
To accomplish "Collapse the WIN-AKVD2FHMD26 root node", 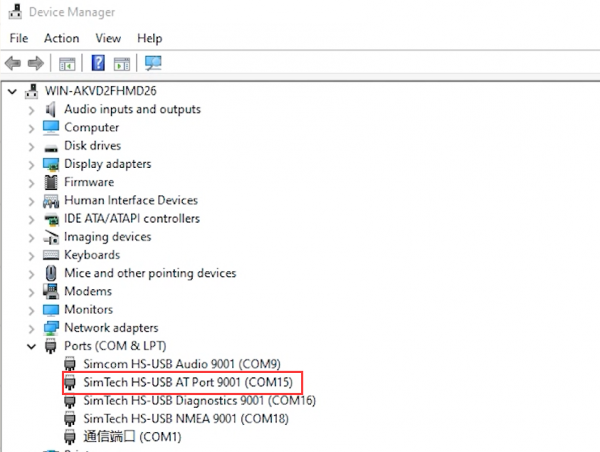I will point(12,91).
